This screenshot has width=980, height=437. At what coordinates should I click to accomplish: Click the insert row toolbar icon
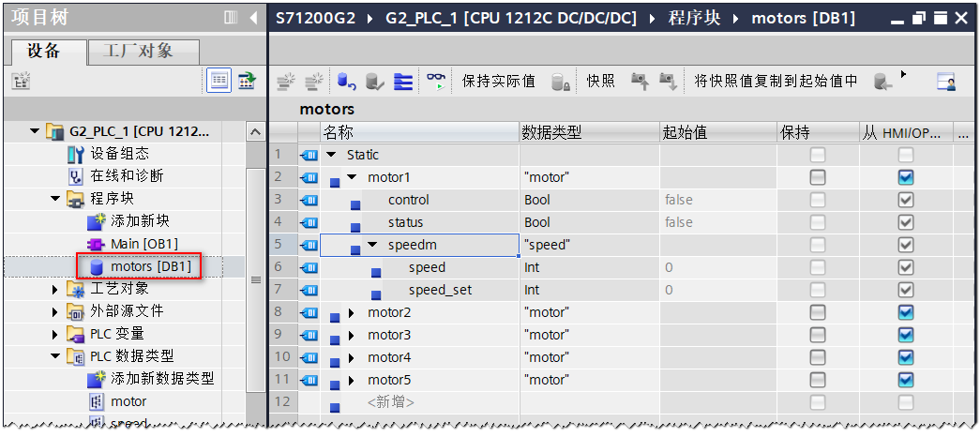(285, 82)
